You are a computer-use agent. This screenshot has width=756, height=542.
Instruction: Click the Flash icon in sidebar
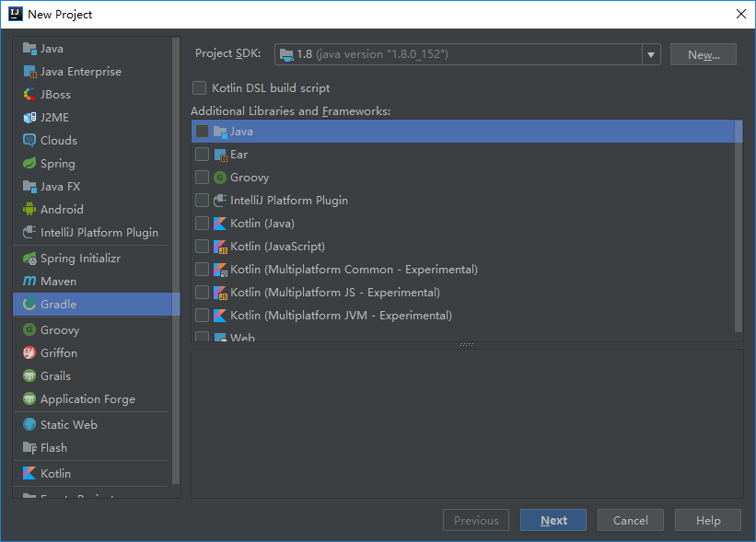click(x=29, y=448)
